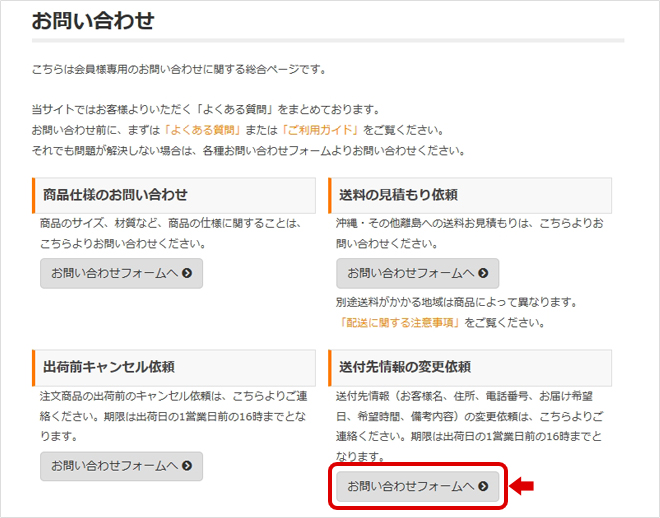Open the inquiry form under 商品仕様のお問い合わせ

click(121, 273)
